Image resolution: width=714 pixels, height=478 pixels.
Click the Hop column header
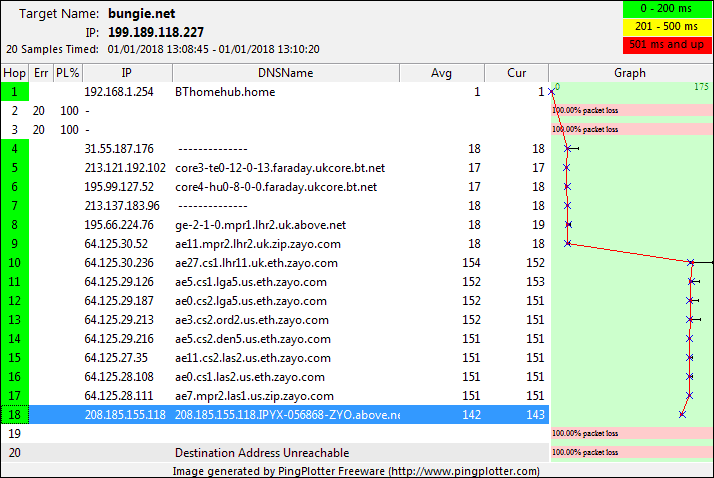pos(15,73)
